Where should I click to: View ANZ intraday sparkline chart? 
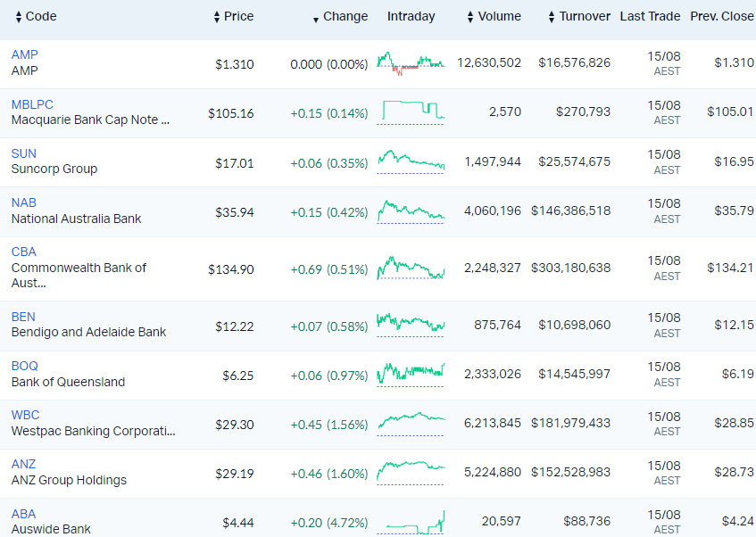[411, 473]
